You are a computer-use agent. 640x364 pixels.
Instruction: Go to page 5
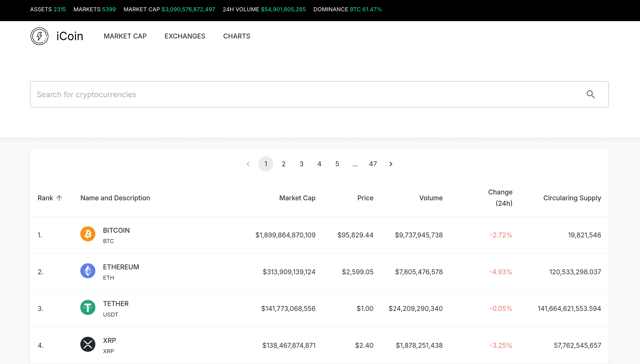tap(337, 164)
